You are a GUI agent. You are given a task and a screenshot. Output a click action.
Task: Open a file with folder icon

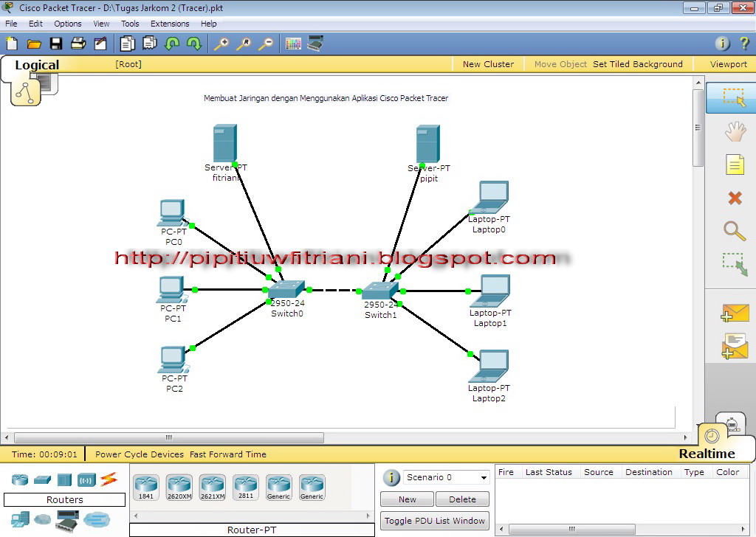pos(34,44)
